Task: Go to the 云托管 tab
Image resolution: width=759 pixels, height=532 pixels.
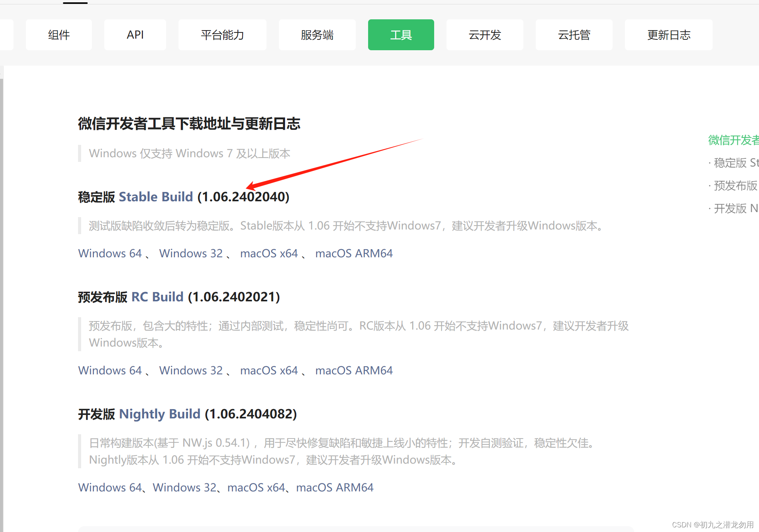Action: coord(574,35)
